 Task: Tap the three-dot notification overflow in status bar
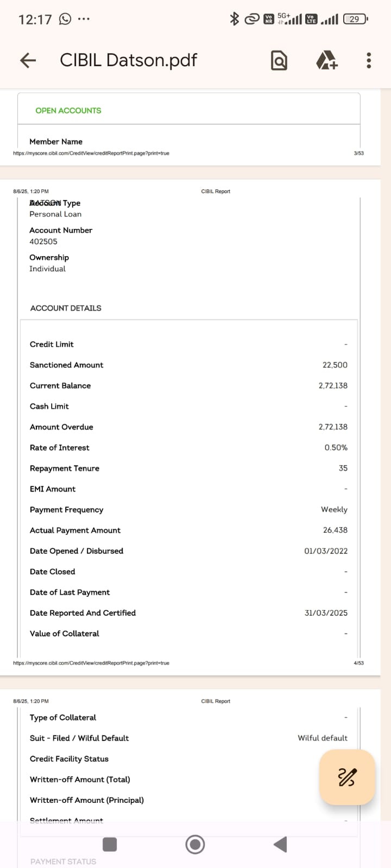(x=84, y=19)
